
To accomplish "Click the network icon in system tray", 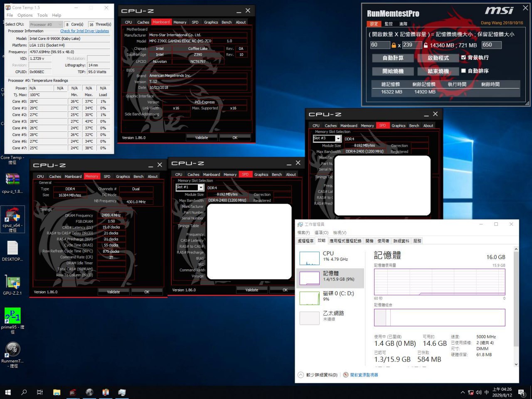I will 471,392.
